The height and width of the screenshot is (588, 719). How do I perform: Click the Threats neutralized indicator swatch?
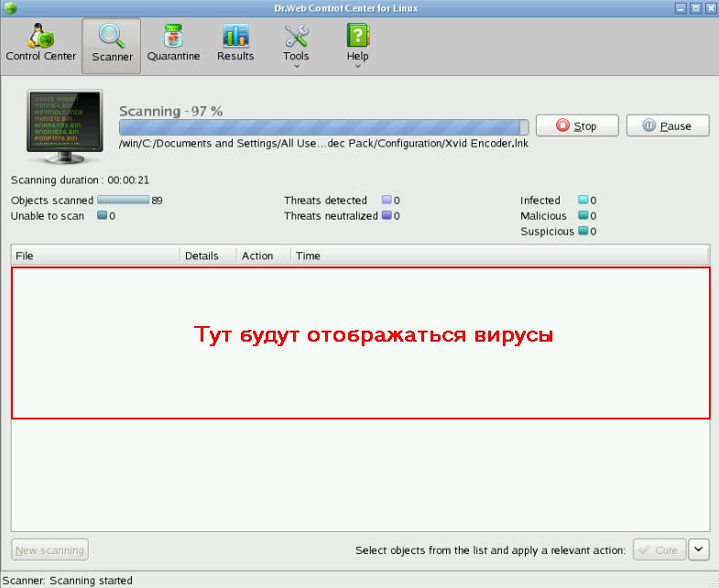(387, 215)
